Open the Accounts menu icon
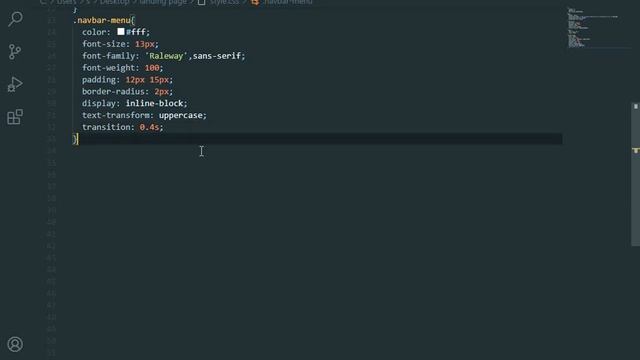Screen dimensions: 640x360 click(x=15, y=344)
